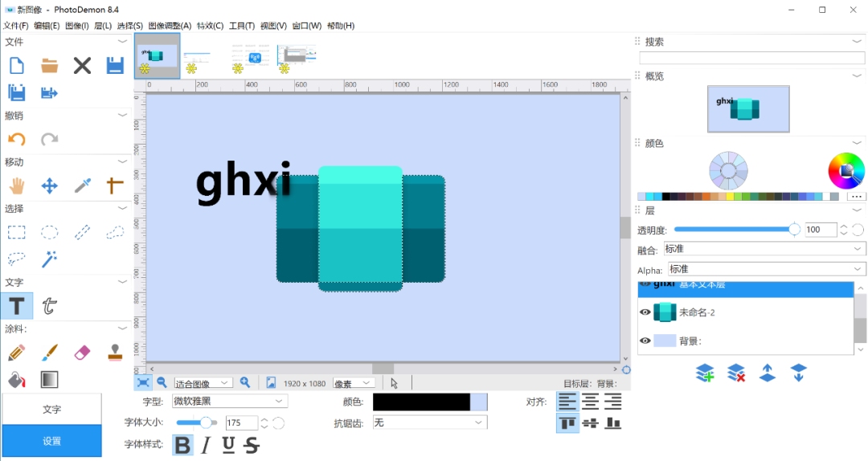The width and height of the screenshot is (868, 461).
Task: Open the 特效(C) menu
Action: tap(211, 26)
